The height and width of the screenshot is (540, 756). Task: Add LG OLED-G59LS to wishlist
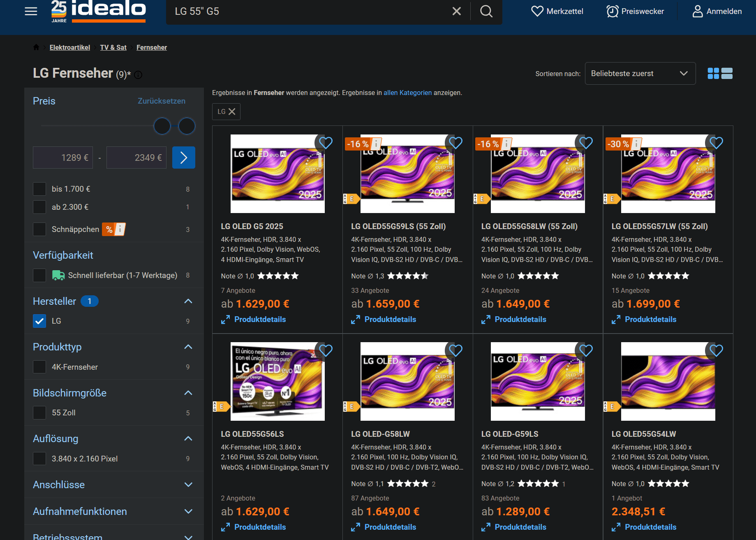586,350
